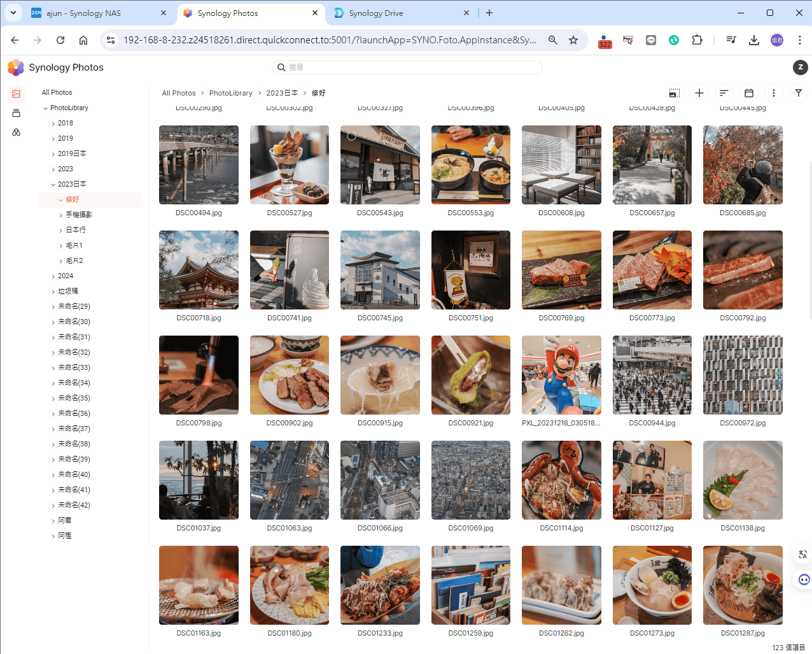This screenshot has width=812, height=654.
Task: Go back with browser back arrow
Action: click(x=15, y=40)
